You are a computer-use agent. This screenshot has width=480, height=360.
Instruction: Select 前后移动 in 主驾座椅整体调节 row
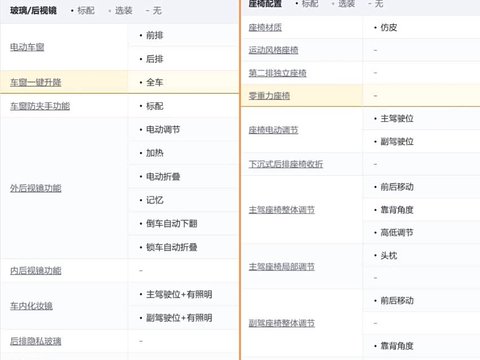pos(397,187)
